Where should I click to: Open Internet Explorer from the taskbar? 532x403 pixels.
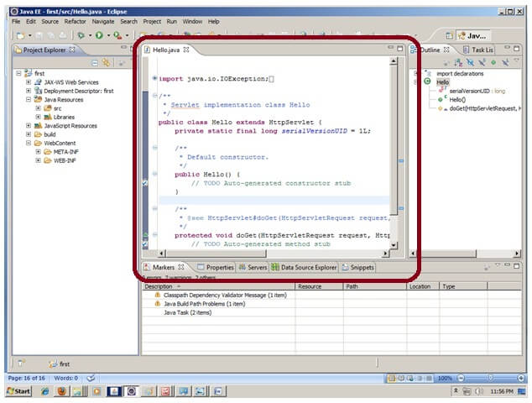44,391
